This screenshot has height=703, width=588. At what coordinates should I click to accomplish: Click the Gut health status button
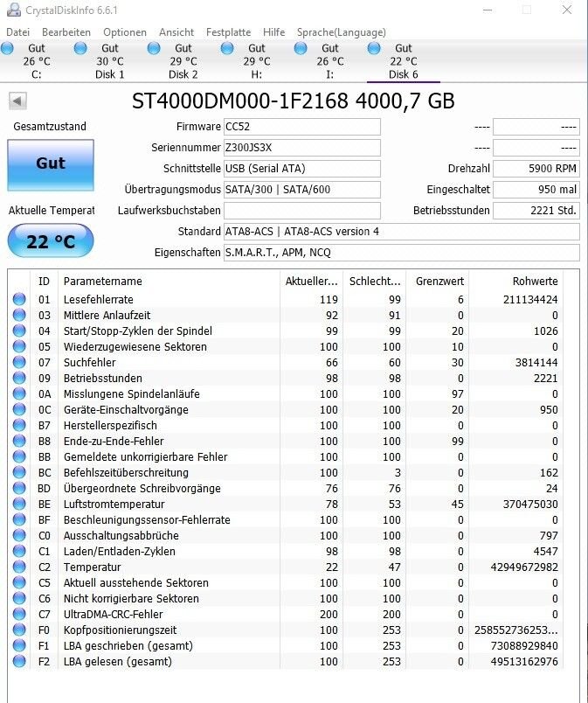click(x=51, y=164)
